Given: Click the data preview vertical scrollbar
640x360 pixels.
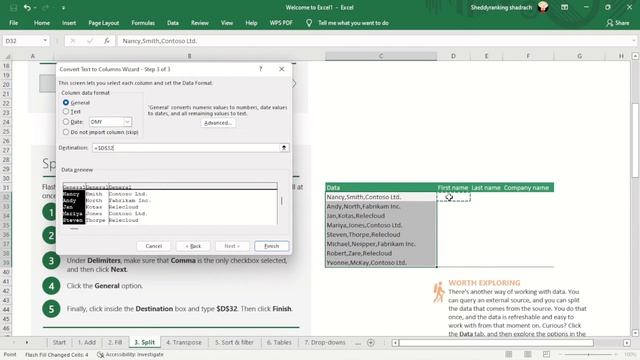Looking at the screenshot, I should point(281,201).
